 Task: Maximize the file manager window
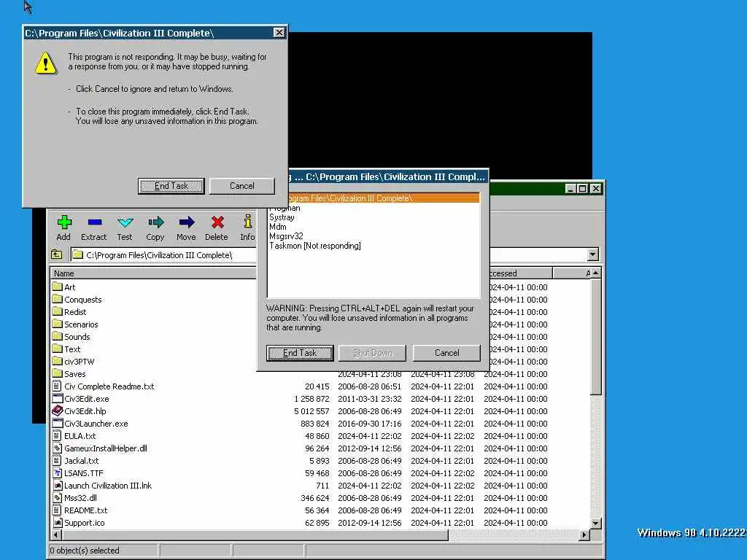click(x=583, y=188)
